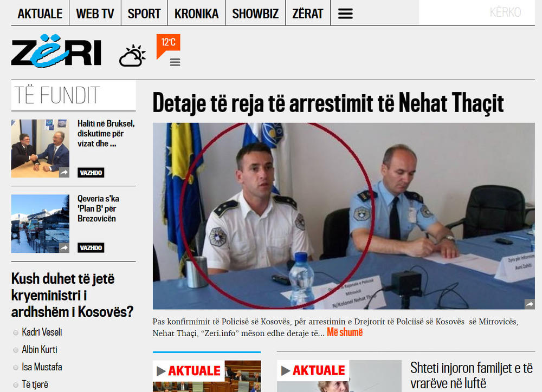542x392 pixels.
Task: Open the AKTUALE menu item
Action: pos(40,14)
